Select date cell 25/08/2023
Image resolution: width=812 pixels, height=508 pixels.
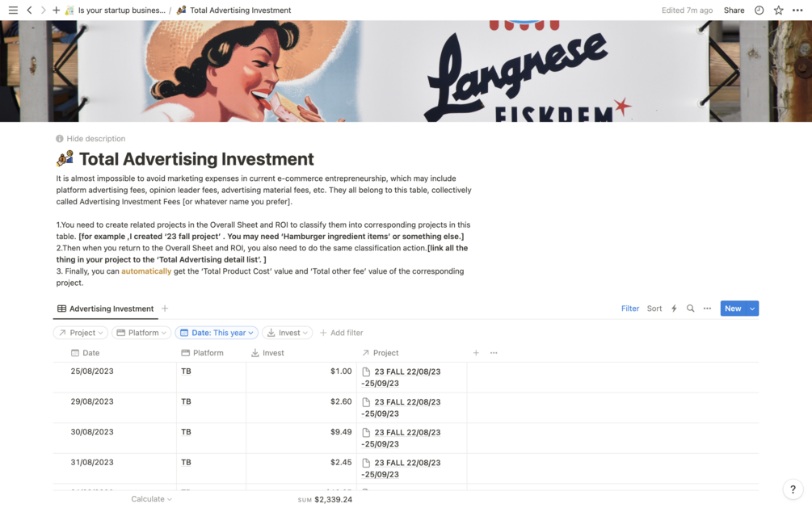pos(115,377)
